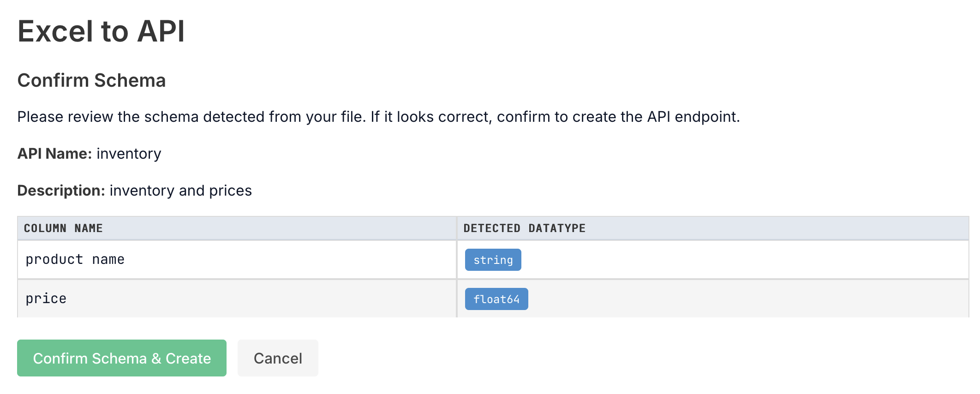Click the float64 datatype badge

(x=496, y=299)
